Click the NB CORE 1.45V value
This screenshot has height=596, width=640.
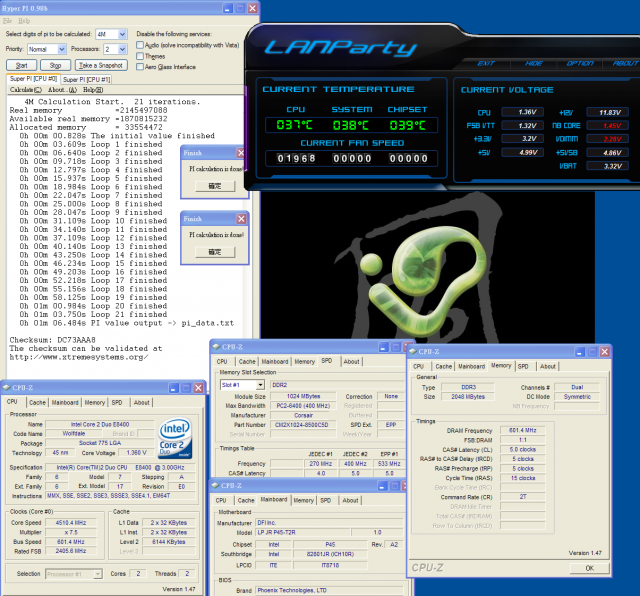pos(608,125)
